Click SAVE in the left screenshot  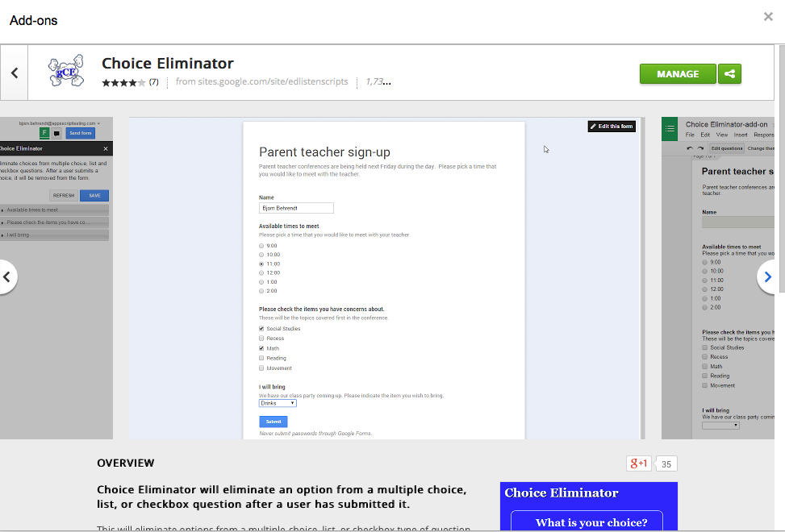(94, 196)
